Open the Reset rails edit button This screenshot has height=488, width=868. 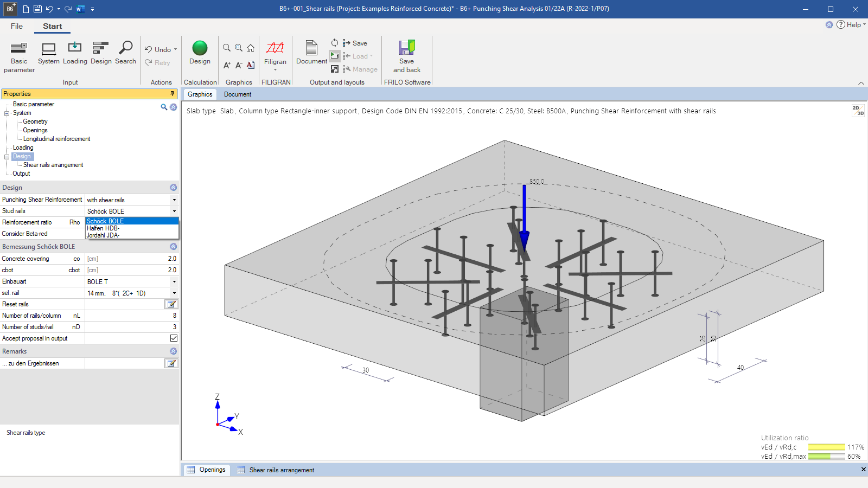pyautogui.click(x=171, y=304)
